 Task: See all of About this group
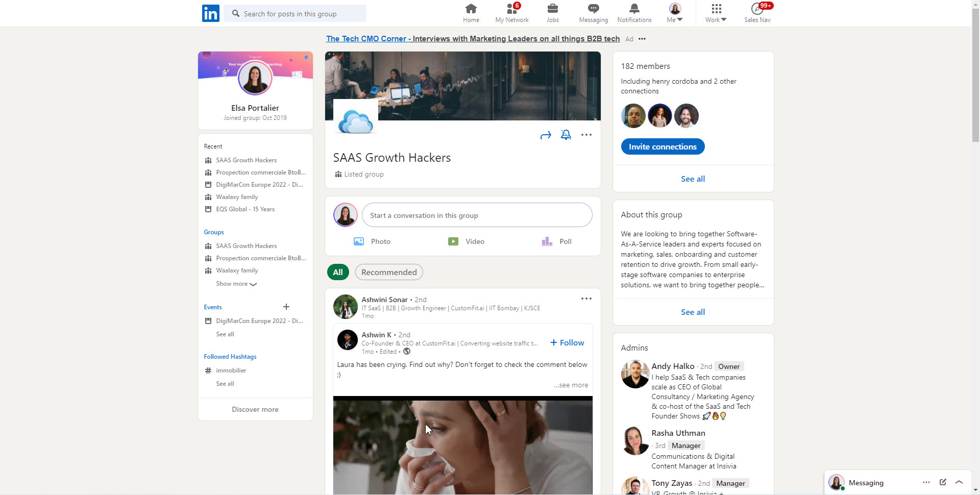693,312
